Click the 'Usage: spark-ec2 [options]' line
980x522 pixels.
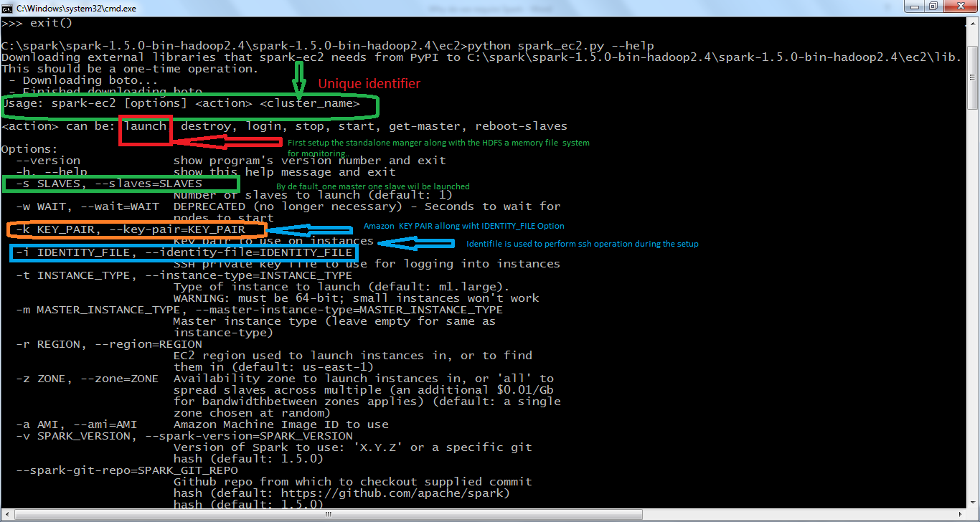click(x=181, y=103)
